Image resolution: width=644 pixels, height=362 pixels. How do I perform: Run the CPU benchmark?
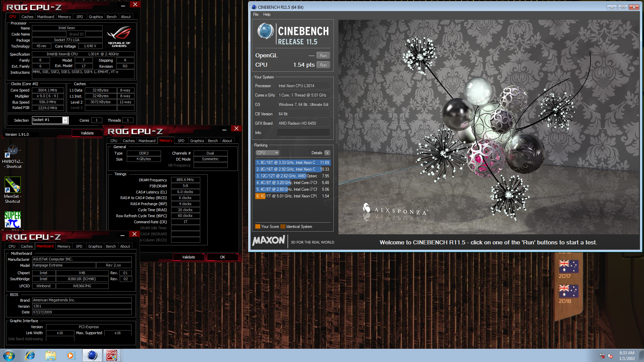(x=323, y=65)
